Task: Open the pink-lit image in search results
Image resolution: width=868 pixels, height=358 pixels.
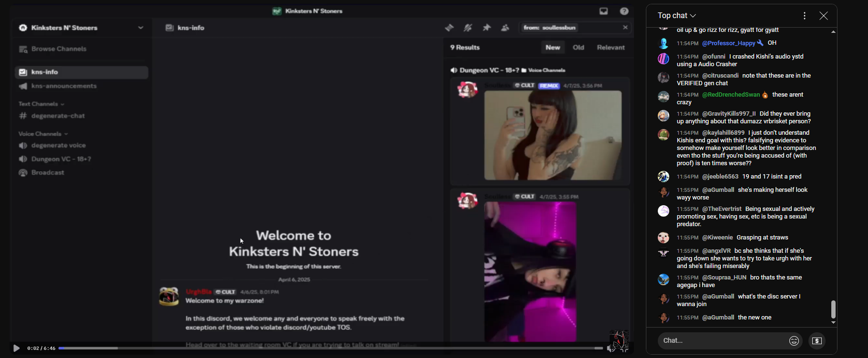Action: click(x=530, y=271)
